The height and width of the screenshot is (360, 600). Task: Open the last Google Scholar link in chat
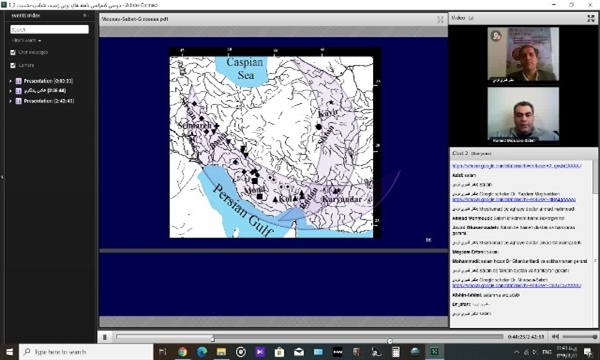click(x=517, y=285)
